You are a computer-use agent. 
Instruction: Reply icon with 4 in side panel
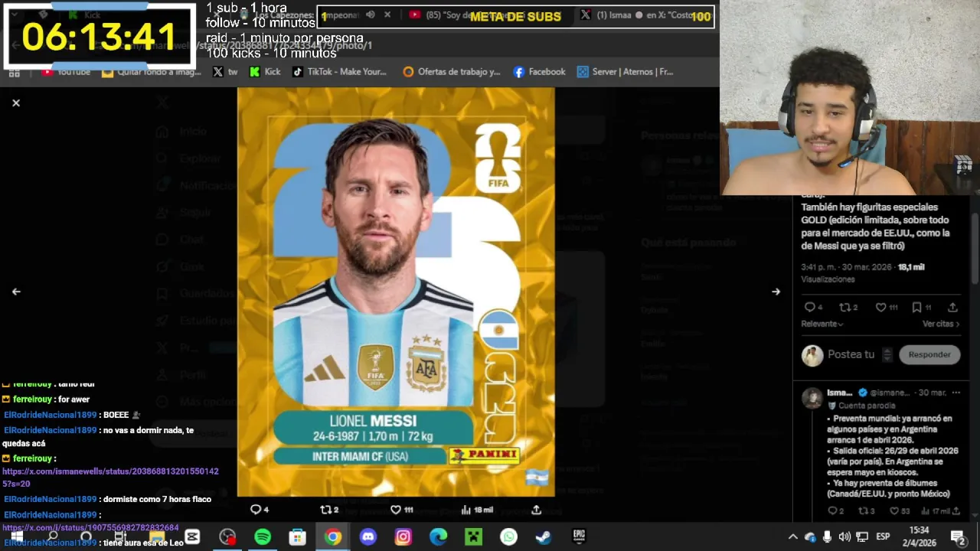(809, 308)
